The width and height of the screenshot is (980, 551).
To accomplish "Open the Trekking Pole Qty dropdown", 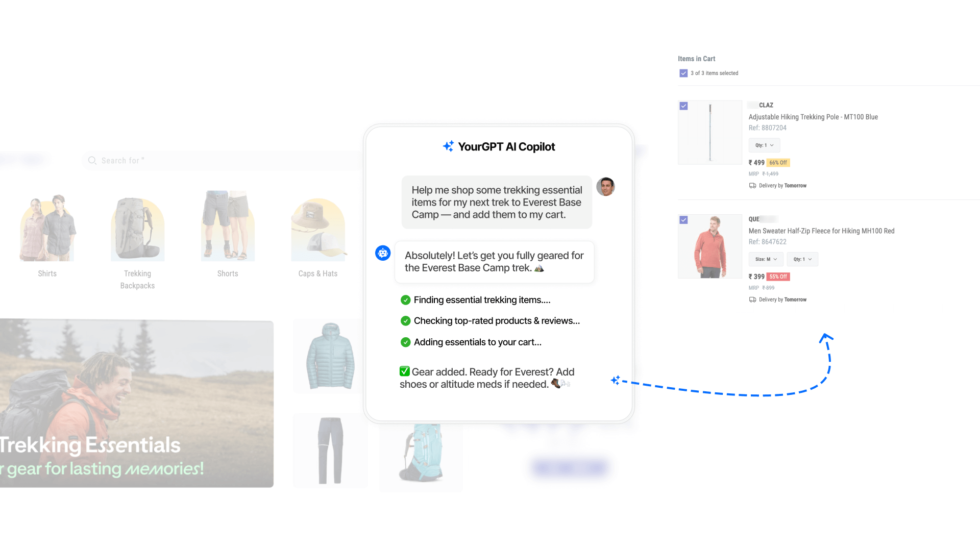I will pos(764,145).
